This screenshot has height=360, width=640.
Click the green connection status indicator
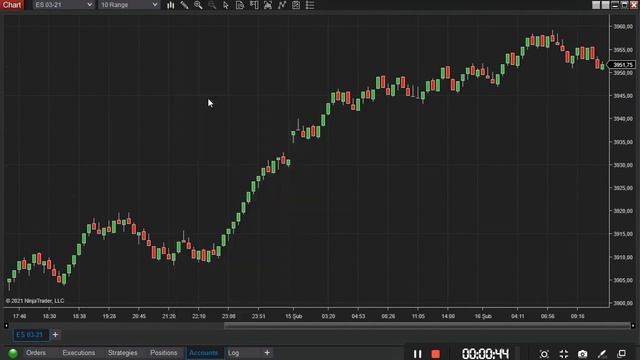point(13,353)
